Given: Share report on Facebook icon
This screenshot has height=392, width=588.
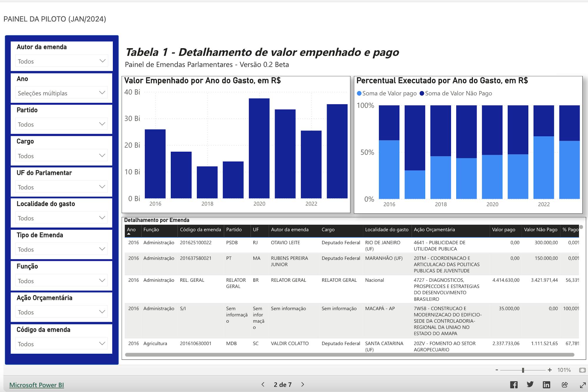Looking at the screenshot, I should click(x=514, y=385).
